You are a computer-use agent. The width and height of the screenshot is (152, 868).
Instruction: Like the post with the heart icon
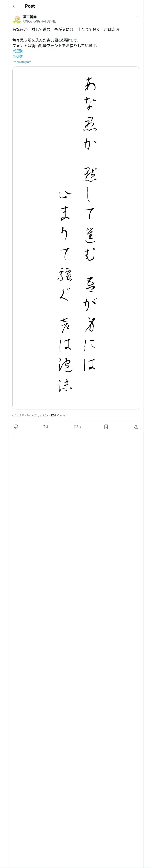point(76,427)
